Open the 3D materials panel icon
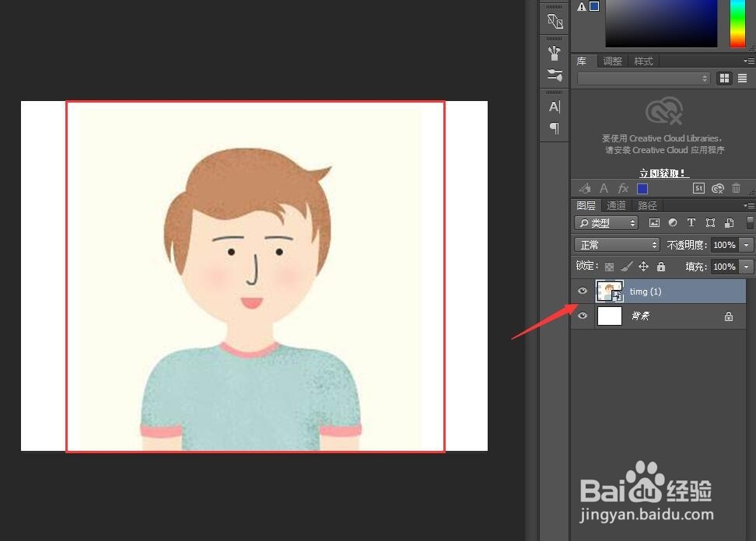Image resolution: width=756 pixels, height=541 pixels. pos(555,21)
